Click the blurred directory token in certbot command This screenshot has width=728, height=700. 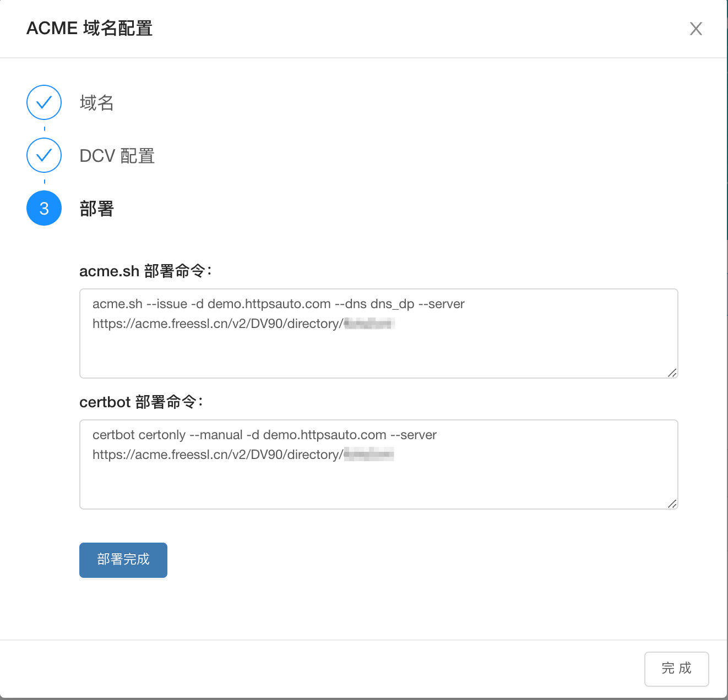pyautogui.click(x=368, y=455)
